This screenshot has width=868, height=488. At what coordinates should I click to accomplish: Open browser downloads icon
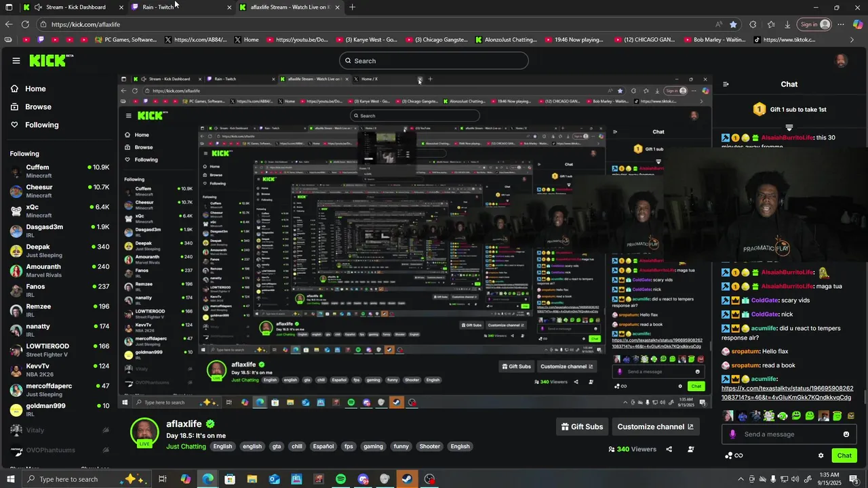[787, 24]
